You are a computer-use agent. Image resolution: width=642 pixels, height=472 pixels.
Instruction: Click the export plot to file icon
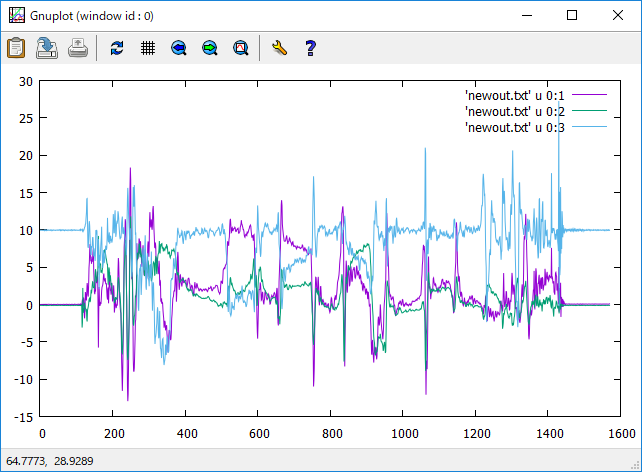[x=47, y=47]
